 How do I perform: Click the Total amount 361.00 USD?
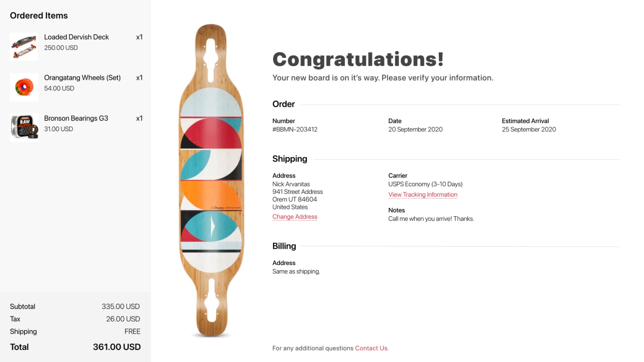click(x=117, y=347)
